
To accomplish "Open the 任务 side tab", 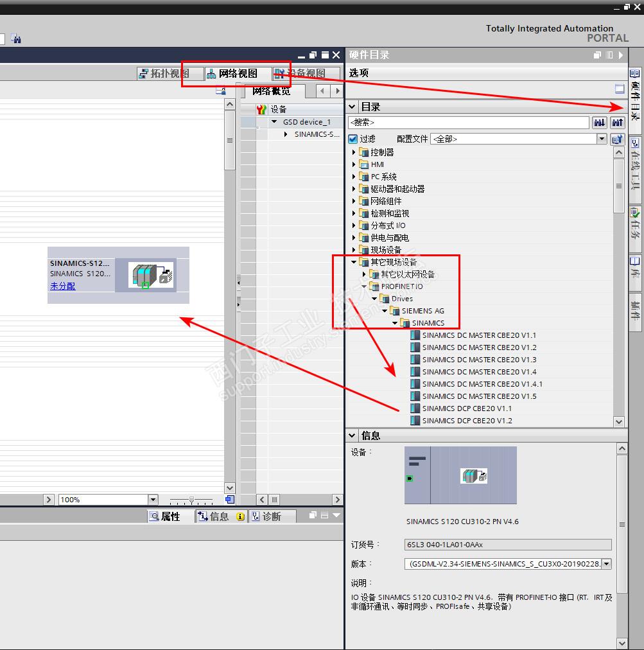I will (x=635, y=227).
